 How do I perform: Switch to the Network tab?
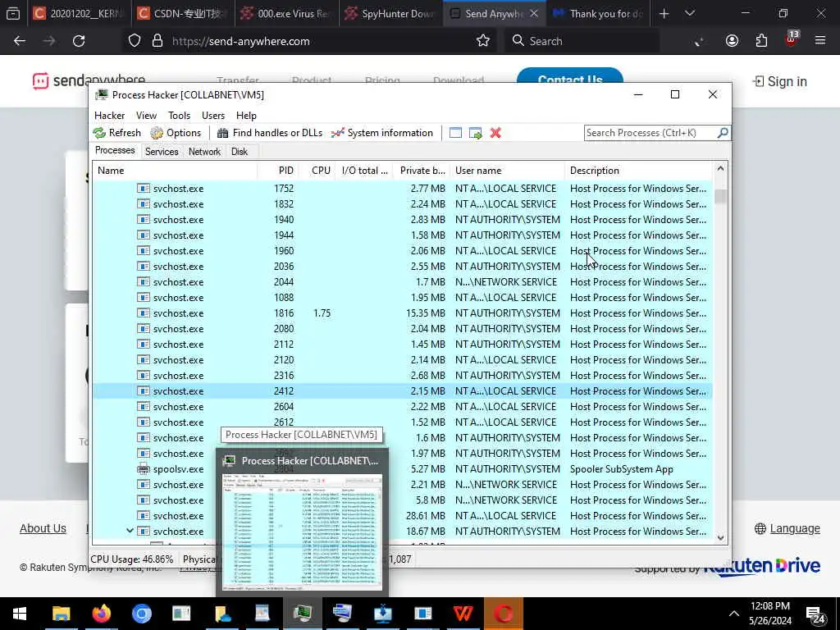[x=204, y=152]
